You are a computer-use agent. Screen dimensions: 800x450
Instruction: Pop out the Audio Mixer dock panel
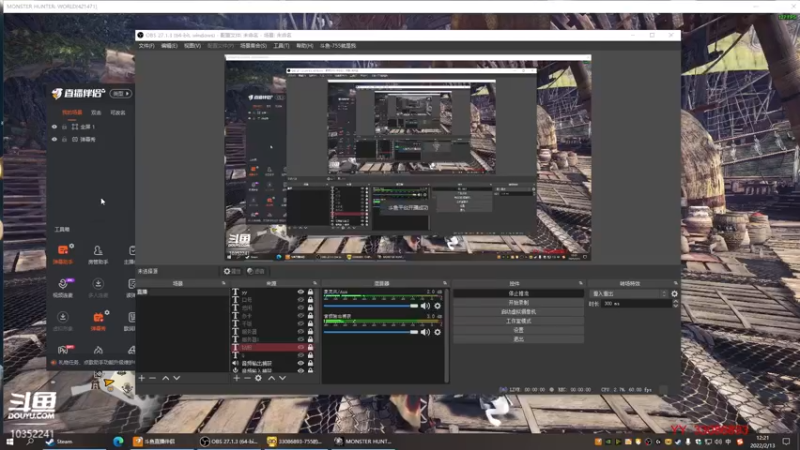tap(445, 283)
